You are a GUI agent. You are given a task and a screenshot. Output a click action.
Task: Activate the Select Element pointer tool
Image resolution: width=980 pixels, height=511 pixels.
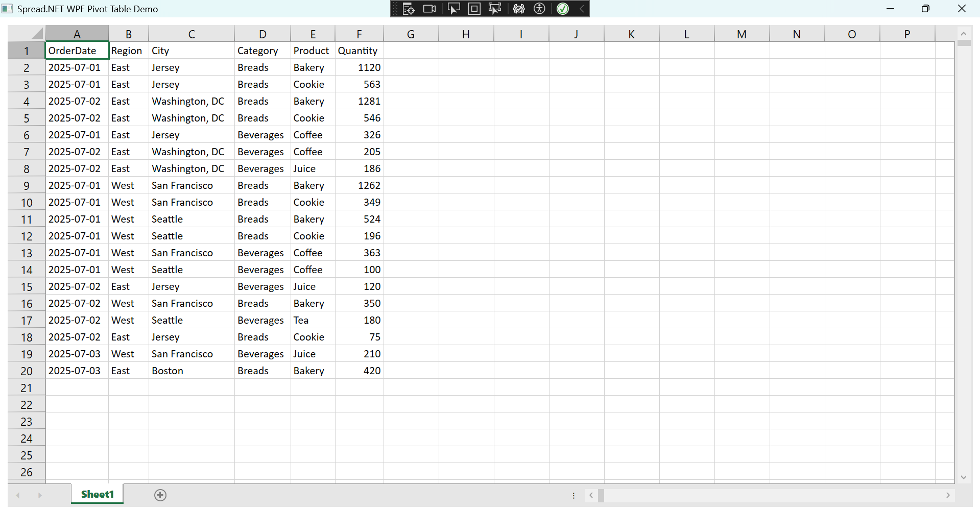[x=453, y=9]
